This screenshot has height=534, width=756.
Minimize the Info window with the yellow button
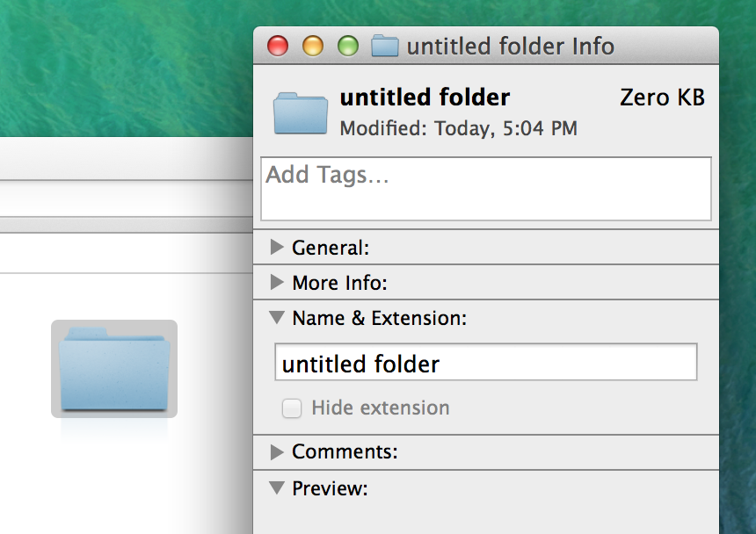313,46
